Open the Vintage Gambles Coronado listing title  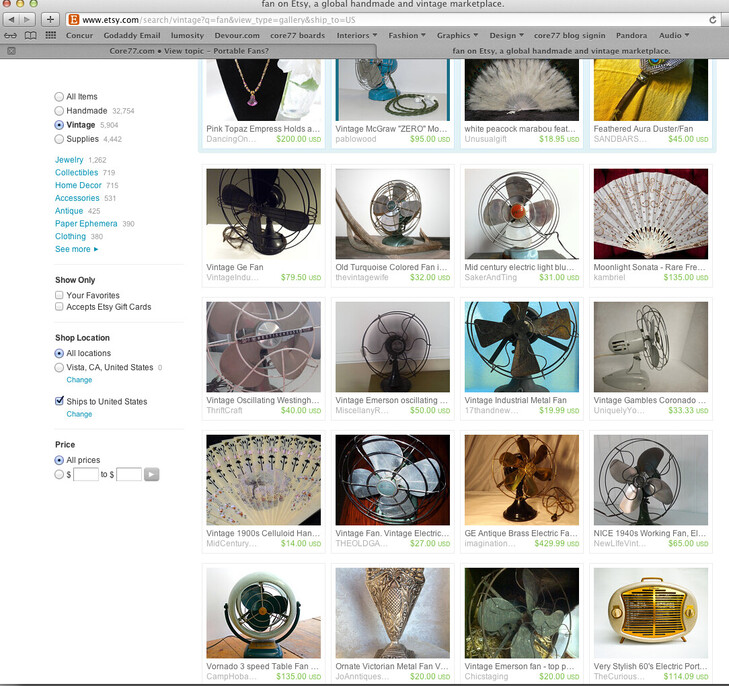(x=649, y=400)
